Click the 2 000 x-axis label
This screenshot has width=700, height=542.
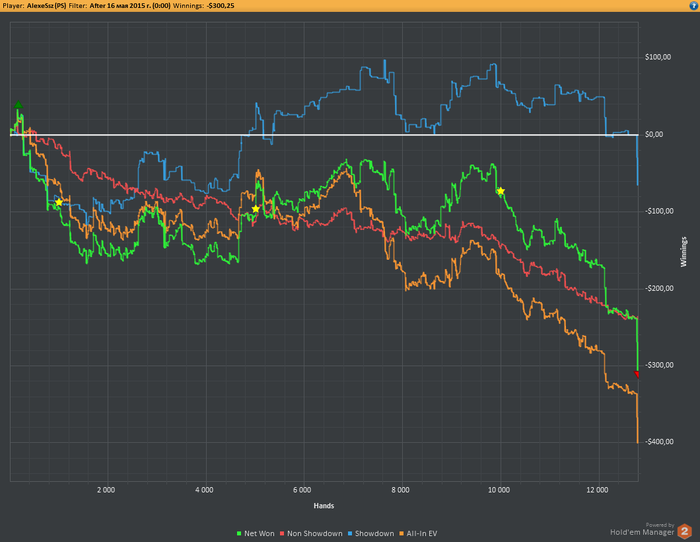pyautogui.click(x=106, y=490)
